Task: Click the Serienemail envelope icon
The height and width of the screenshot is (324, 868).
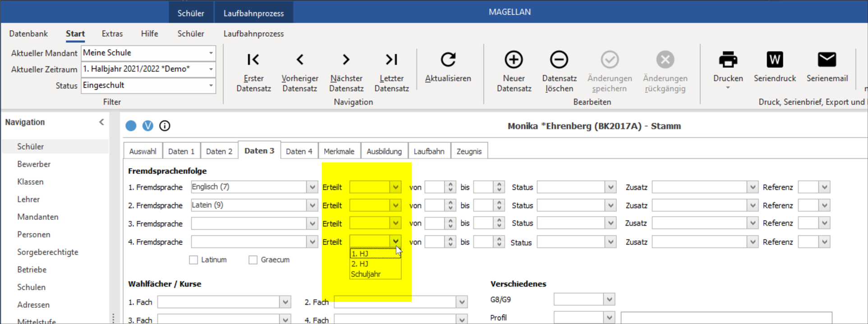Action: (827, 59)
